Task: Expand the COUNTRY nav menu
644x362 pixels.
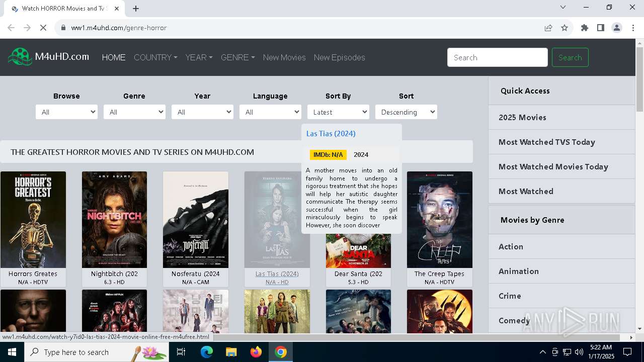Action: 155,57
